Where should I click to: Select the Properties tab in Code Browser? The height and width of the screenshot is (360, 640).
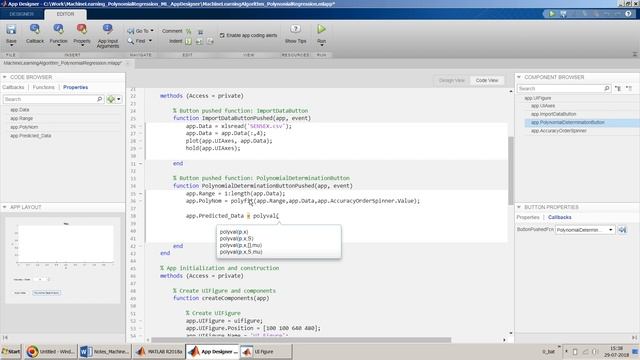point(76,87)
